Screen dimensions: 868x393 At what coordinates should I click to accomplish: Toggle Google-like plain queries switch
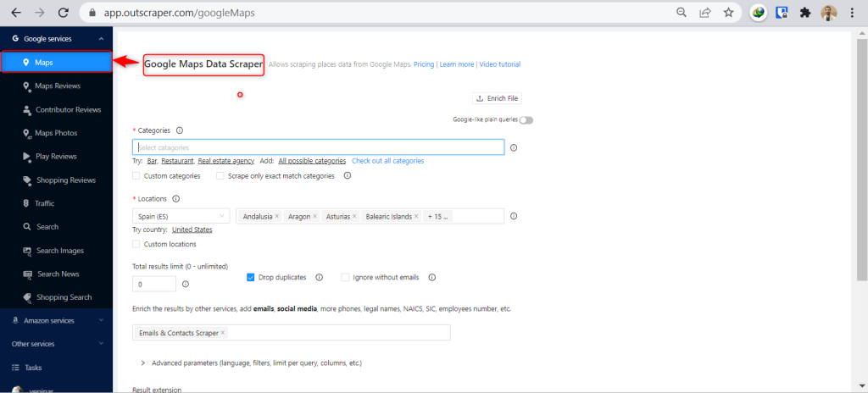526,120
